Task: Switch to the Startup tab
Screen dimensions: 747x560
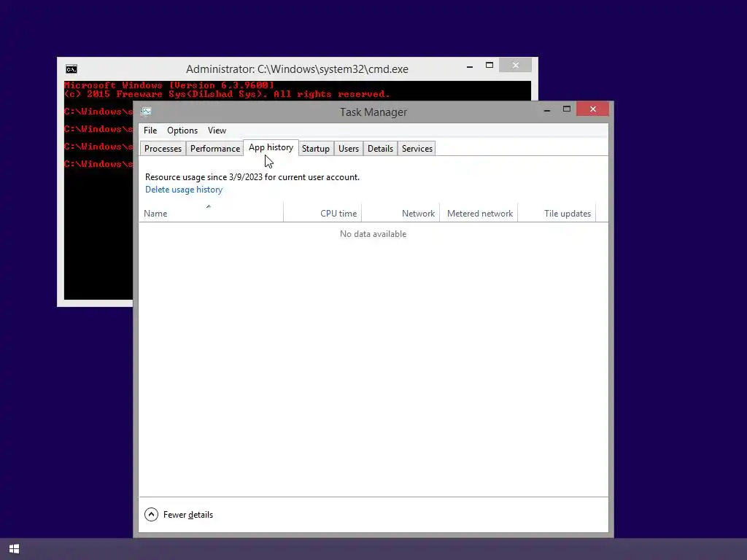Action: pos(315,149)
